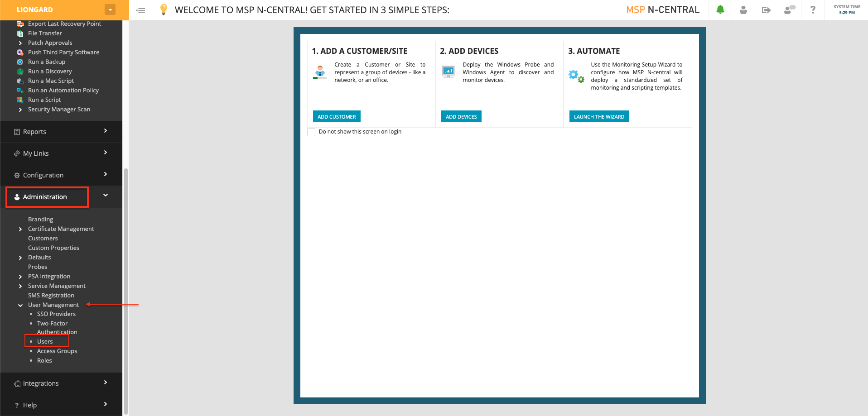Click the ADD CUSTOMER button
868x416 pixels.
click(x=337, y=116)
